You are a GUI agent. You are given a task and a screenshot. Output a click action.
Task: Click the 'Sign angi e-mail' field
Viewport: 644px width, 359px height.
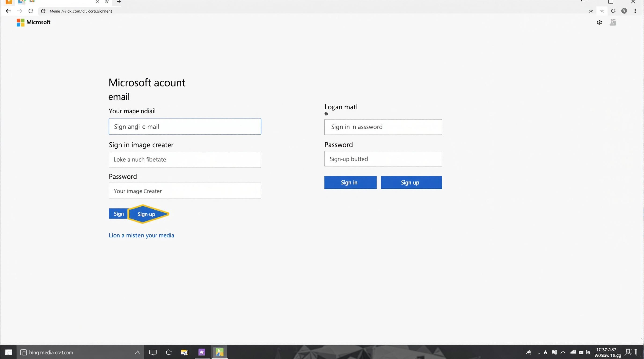pyautogui.click(x=185, y=126)
